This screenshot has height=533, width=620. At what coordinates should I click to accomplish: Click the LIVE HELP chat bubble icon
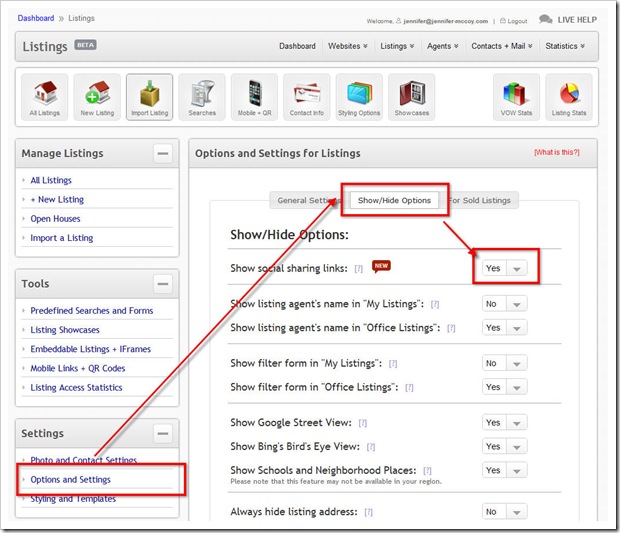(546, 19)
